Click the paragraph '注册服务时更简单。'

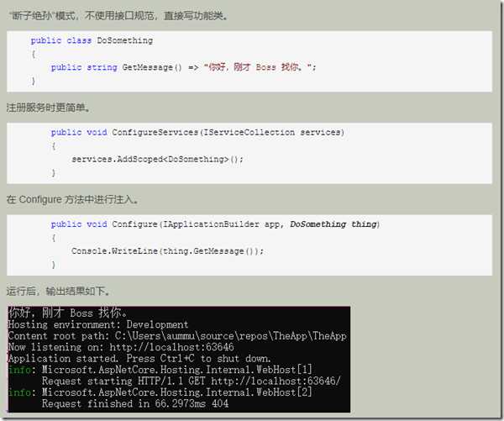[x=48, y=108]
